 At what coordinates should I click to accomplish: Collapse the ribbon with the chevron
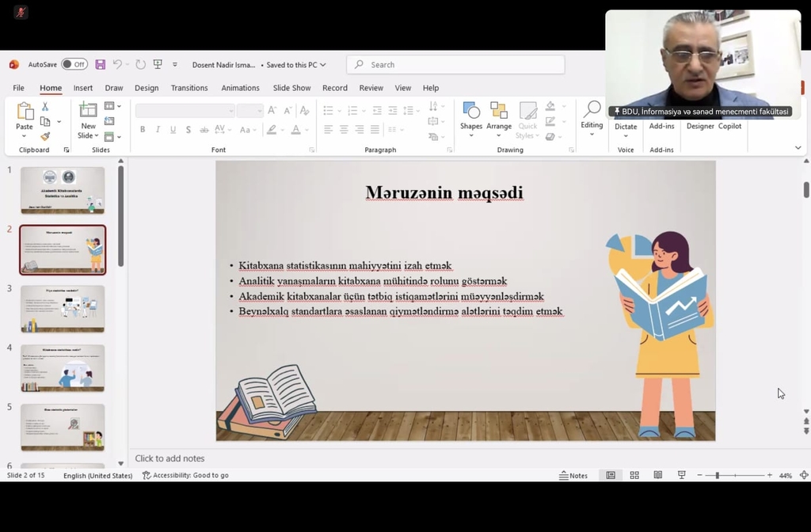(798, 148)
